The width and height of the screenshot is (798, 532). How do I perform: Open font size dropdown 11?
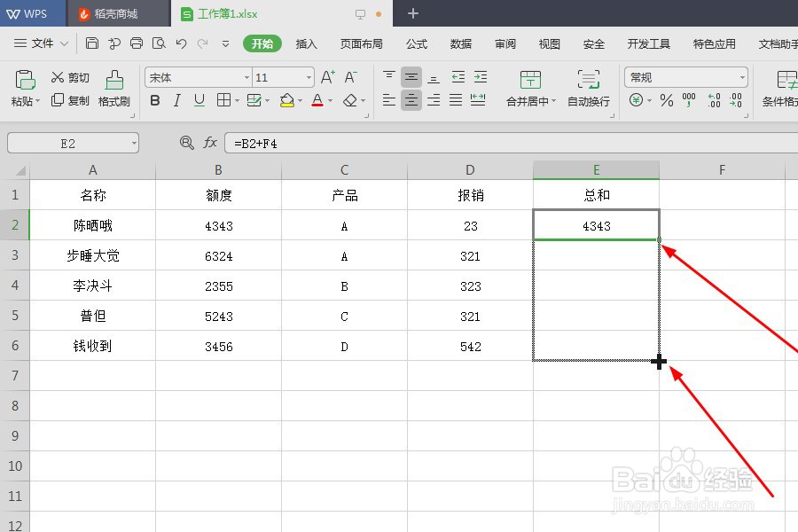[x=309, y=77]
